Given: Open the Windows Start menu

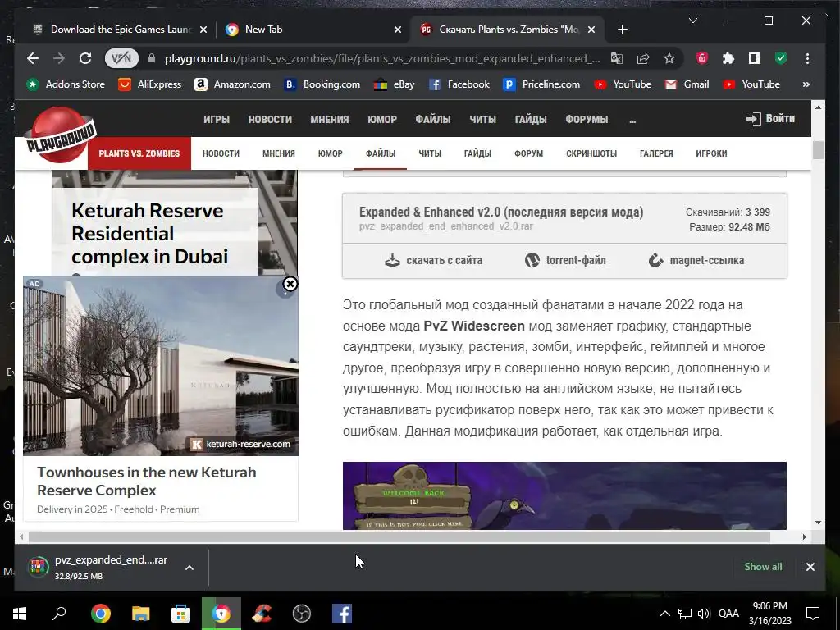Looking at the screenshot, I should (20, 614).
